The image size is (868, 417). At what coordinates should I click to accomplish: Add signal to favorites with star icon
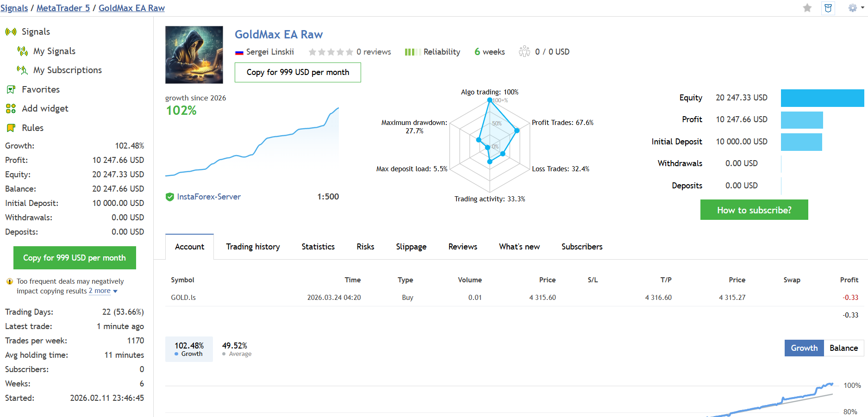807,8
